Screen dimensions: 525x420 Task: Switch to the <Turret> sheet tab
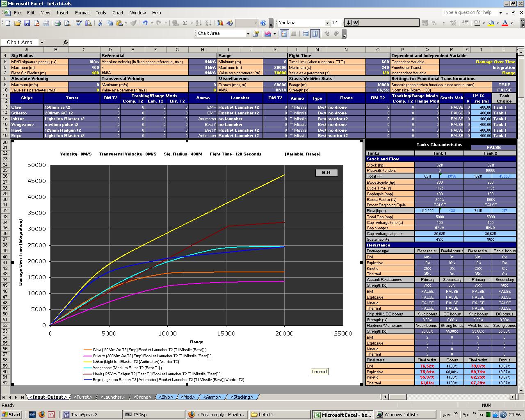(83, 397)
